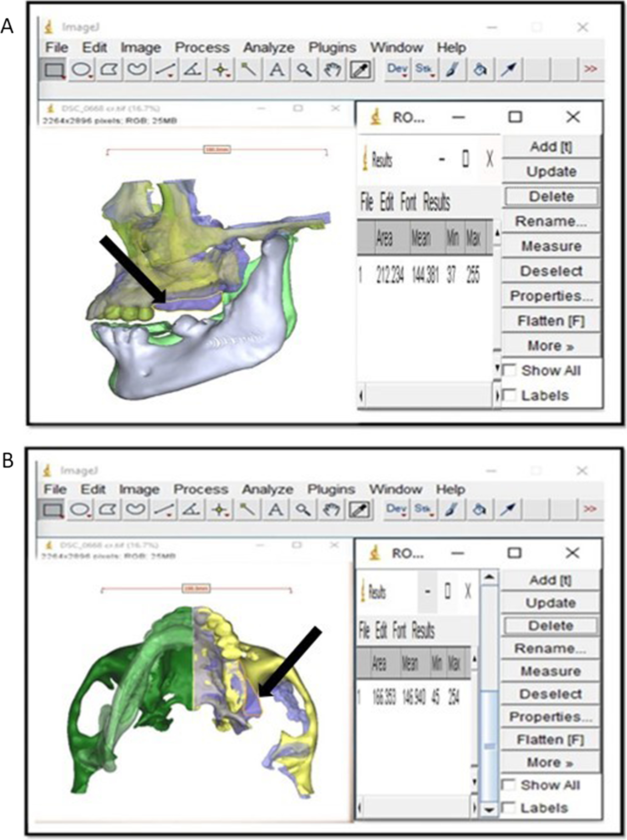Select Freehand tool in panel B toolbar
This screenshot has width=627, height=840.
pos(136,509)
